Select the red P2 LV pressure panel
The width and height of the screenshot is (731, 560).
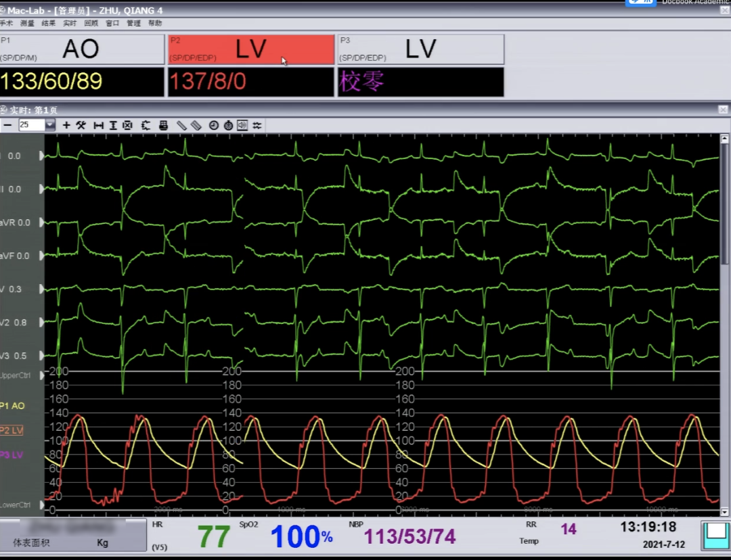[250, 50]
